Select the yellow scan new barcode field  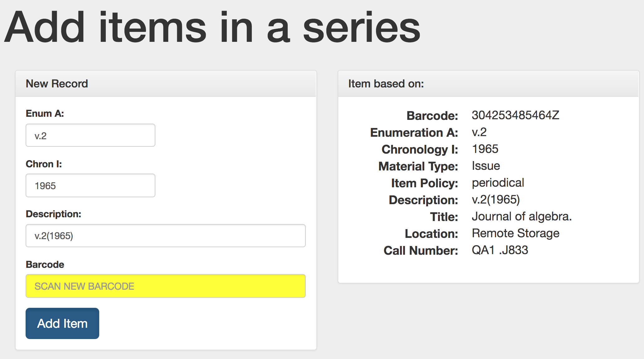[x=165, y=286]
